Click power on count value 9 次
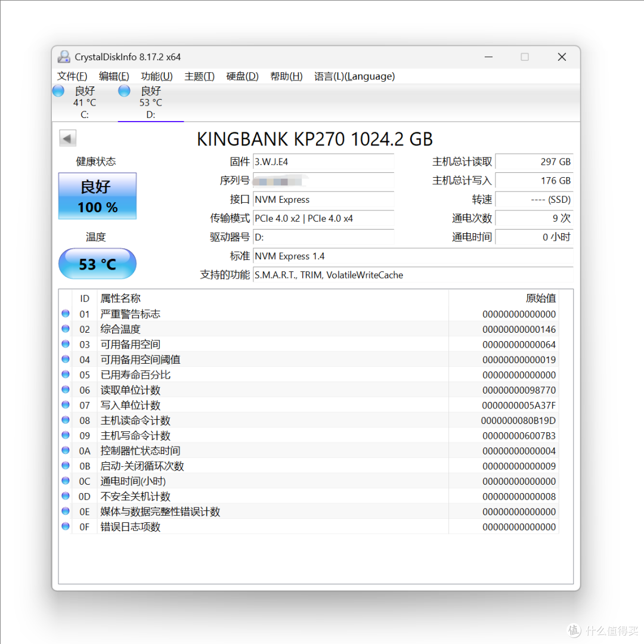644x644 pixels. point(534,218)
